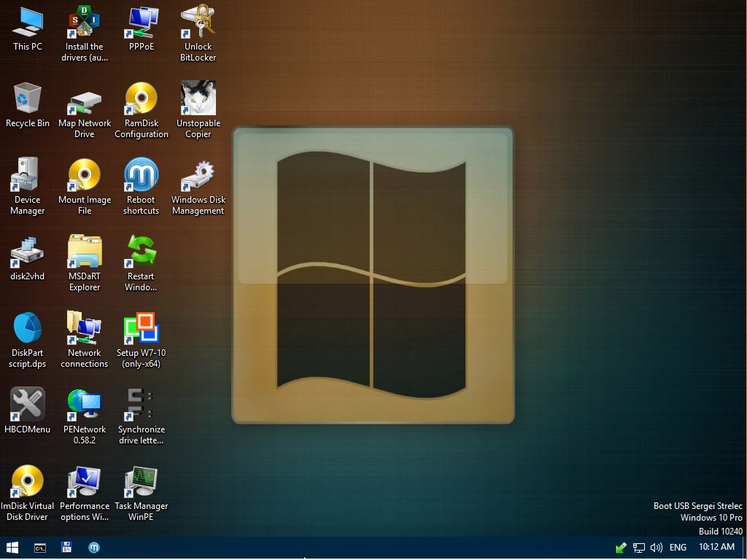Switch keyboard language via the ENG indicator
The height and width of the screenshot is (560, 747).
tap(677, 548)
